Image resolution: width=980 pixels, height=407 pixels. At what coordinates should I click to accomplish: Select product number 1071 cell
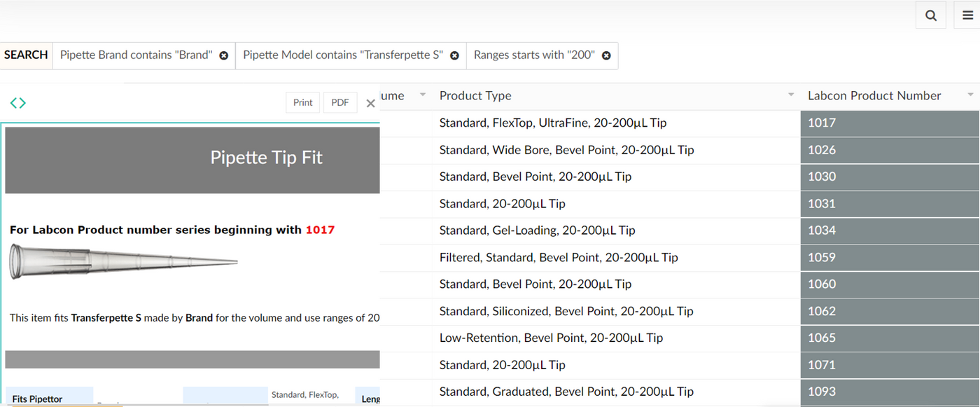click(x=890, y=365)
